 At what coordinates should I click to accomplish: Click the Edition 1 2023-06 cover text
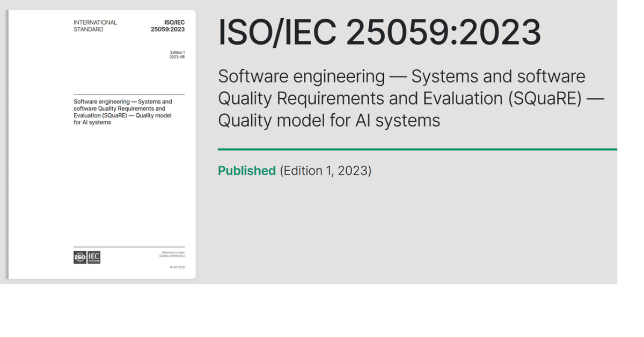click(177, 54)
